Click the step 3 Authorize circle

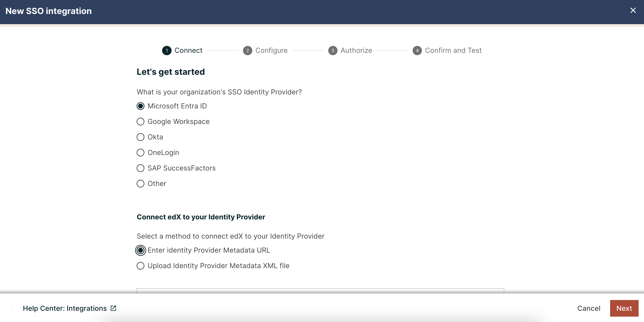pos(333,50)
